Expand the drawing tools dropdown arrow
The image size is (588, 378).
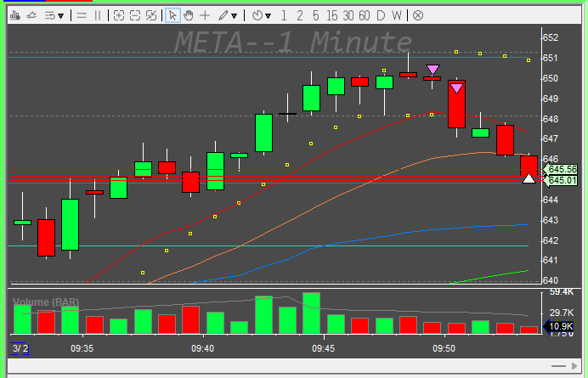235,16
